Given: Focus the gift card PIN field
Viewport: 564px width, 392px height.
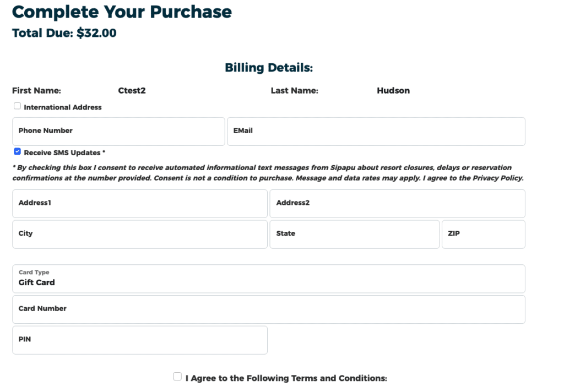Looking at the screenshot, I should click(140, 340).
